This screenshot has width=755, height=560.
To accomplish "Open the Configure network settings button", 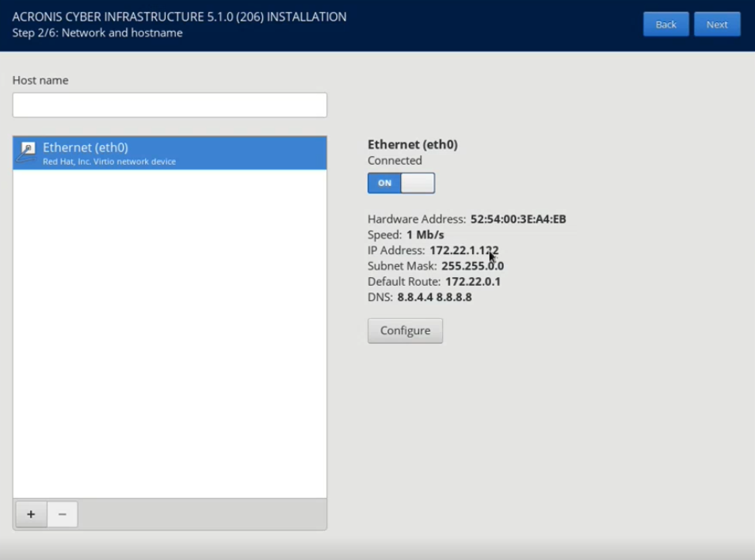I will (x=405, y=331).
